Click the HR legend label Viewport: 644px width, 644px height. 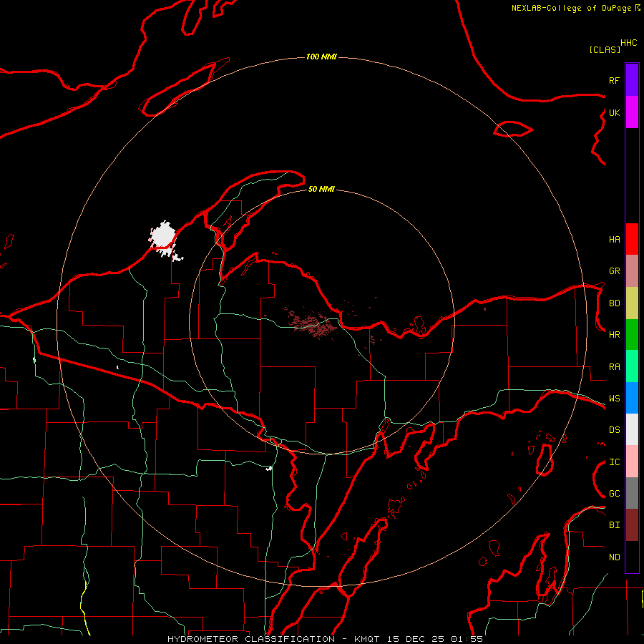[x=614, y=335]
